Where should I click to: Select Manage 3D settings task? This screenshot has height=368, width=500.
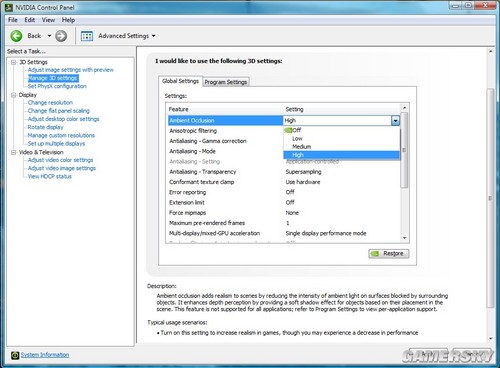pyautogui.click(x=53, y=78)
